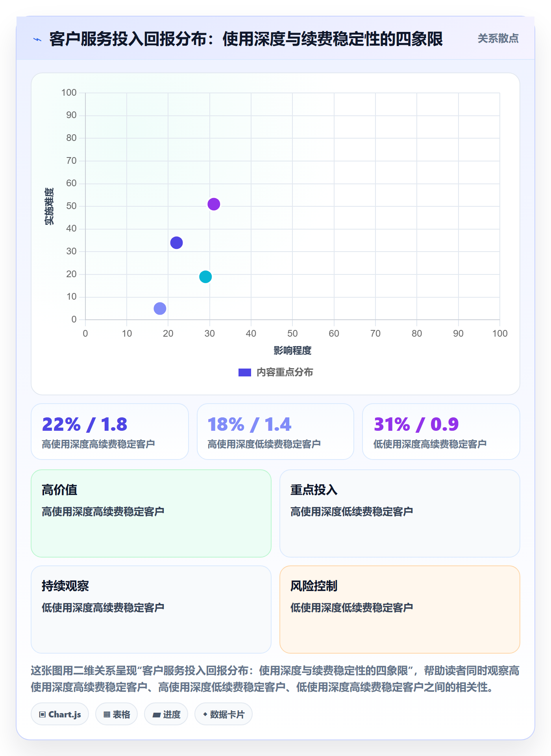Click 低使用深度低续费稳定客户 in 风险控制 card
551x756 pixels.
[352, 608]
